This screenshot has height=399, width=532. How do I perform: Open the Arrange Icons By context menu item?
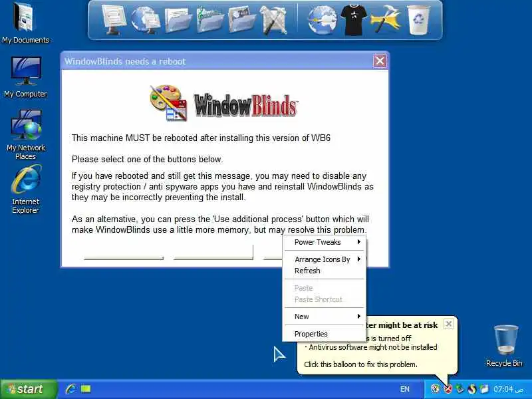point(324,259)
